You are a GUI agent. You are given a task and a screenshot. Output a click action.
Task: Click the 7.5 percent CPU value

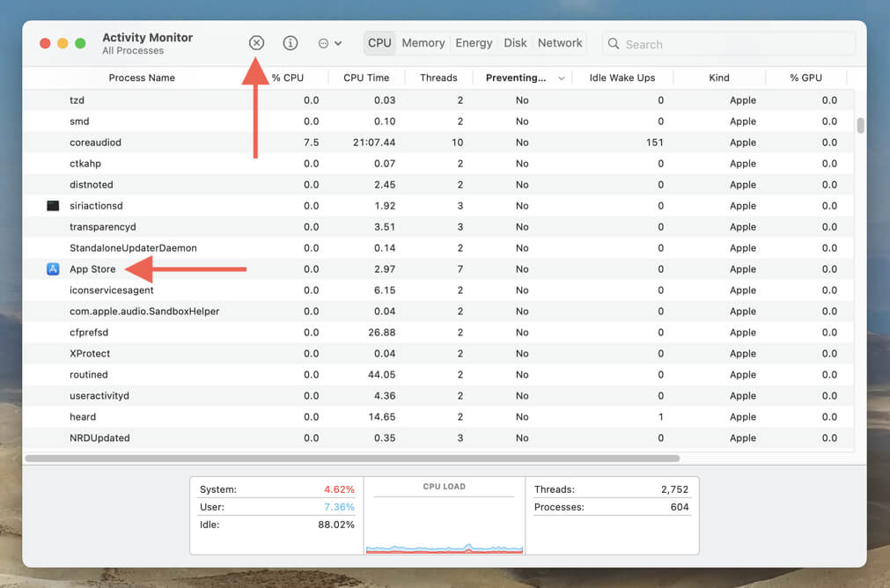[311, 143]
